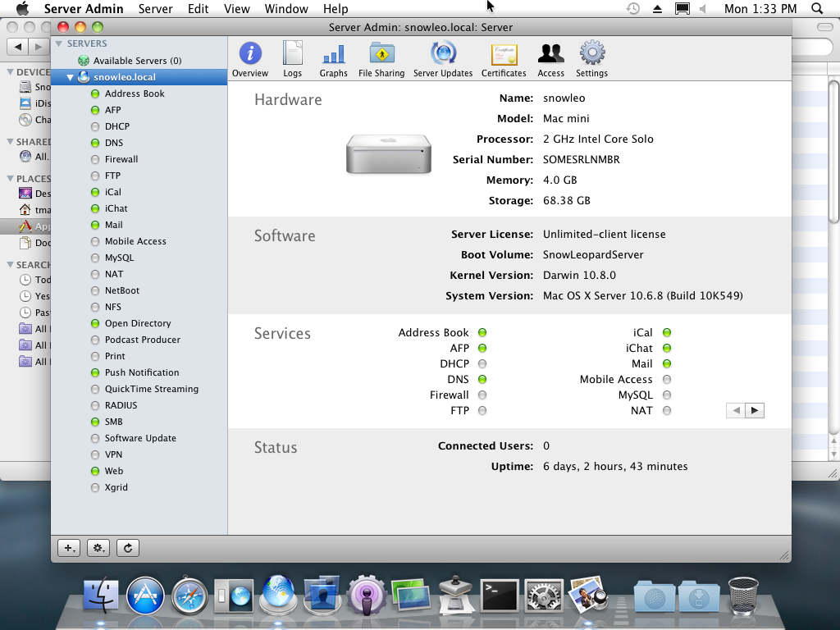Collapse the SEARCH section in Finder window

[x=10, y=265]
